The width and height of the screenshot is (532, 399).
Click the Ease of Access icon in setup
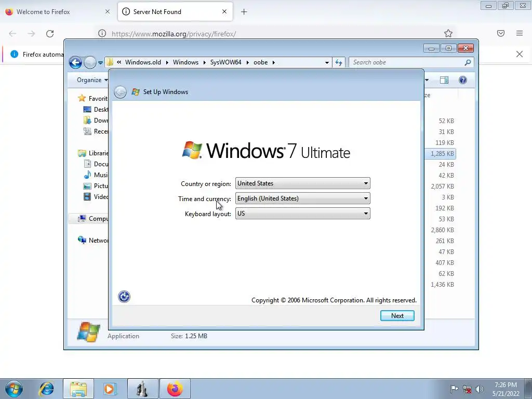click(x=124, y=297)
